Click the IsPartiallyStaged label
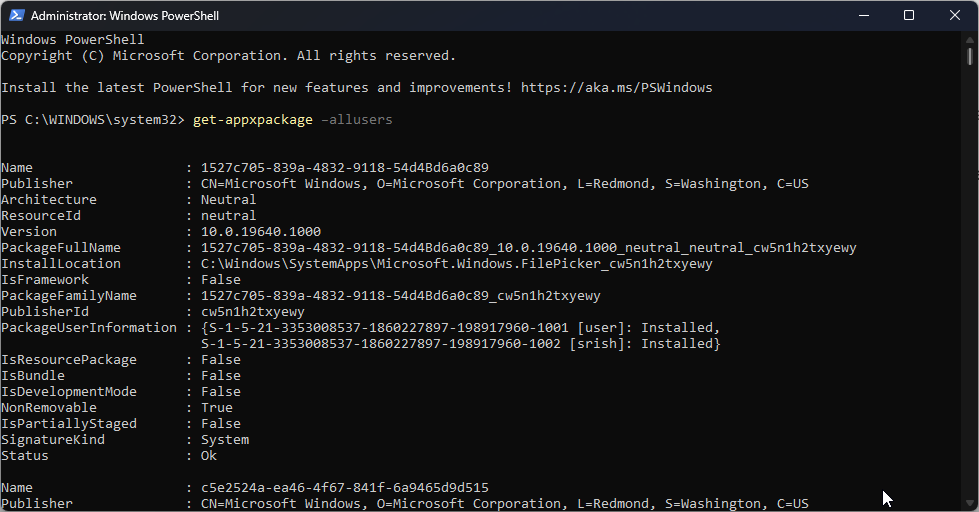 [x=69, y=423]
